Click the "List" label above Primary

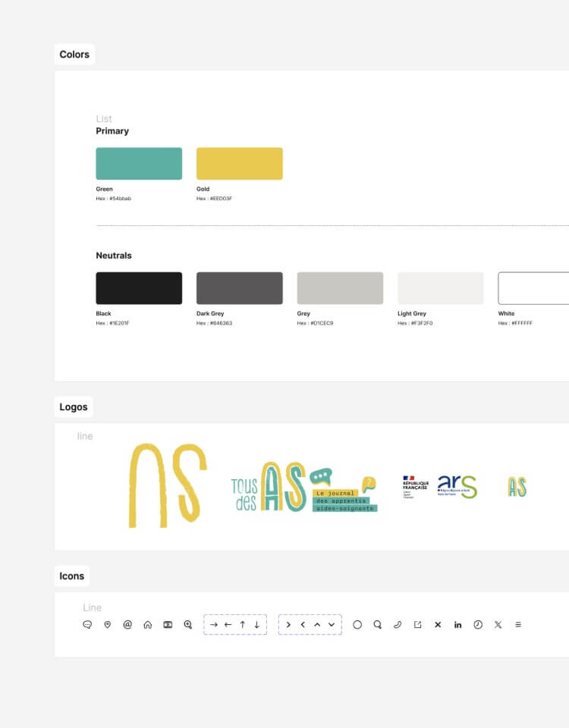tap(104, 119)
